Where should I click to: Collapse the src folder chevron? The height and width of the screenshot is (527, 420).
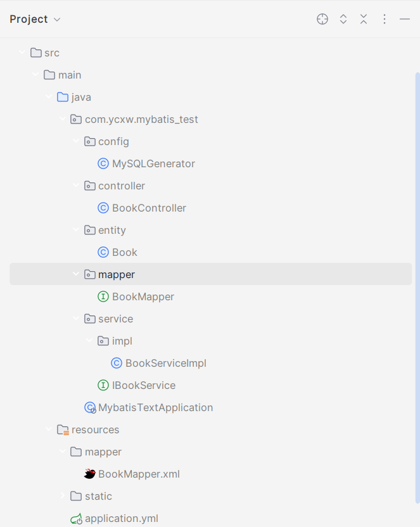[x=22, y=52]
